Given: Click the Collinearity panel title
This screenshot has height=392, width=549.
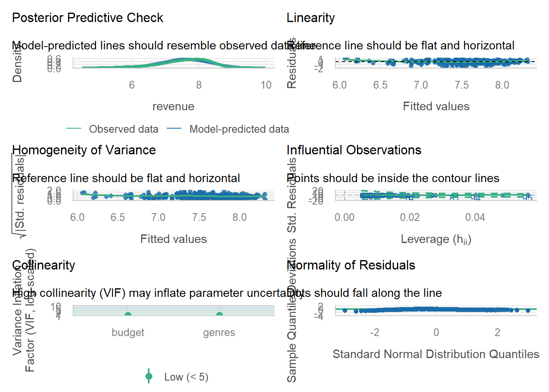Looking at the screenshot, I should click(x=44, y=265).
